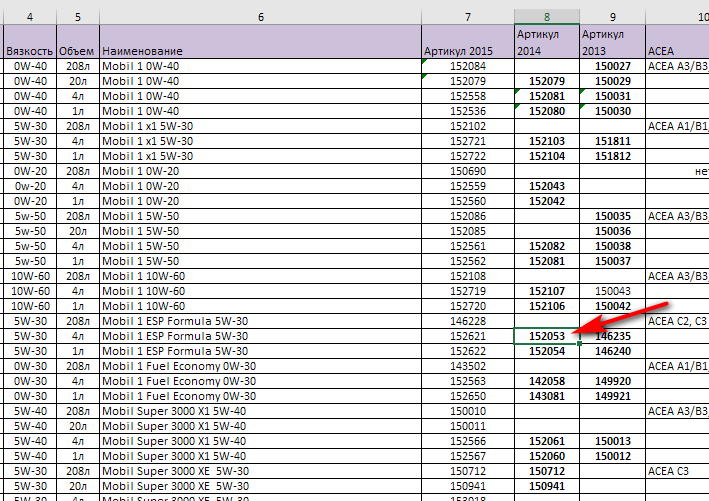Select cell with value 142058
Viewport: 709px width, 501px height.
click(x=547, y=381)
